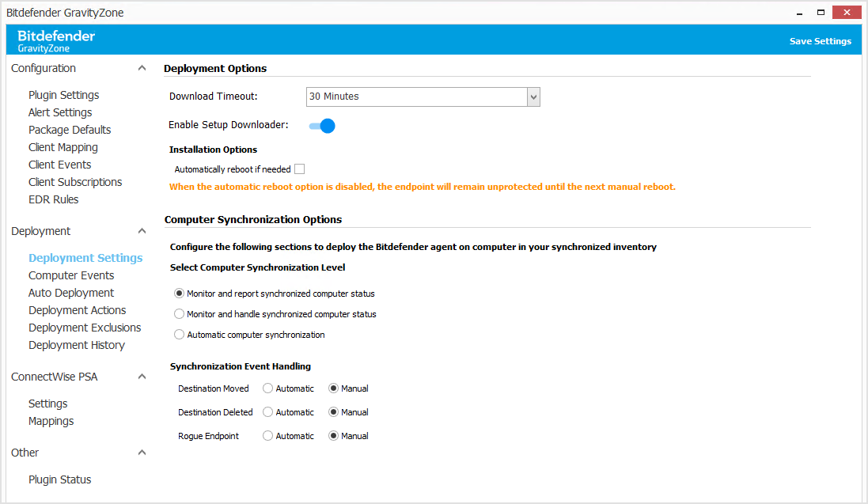
Task: Open the Deployment Settings page
Action: point(85,257)
